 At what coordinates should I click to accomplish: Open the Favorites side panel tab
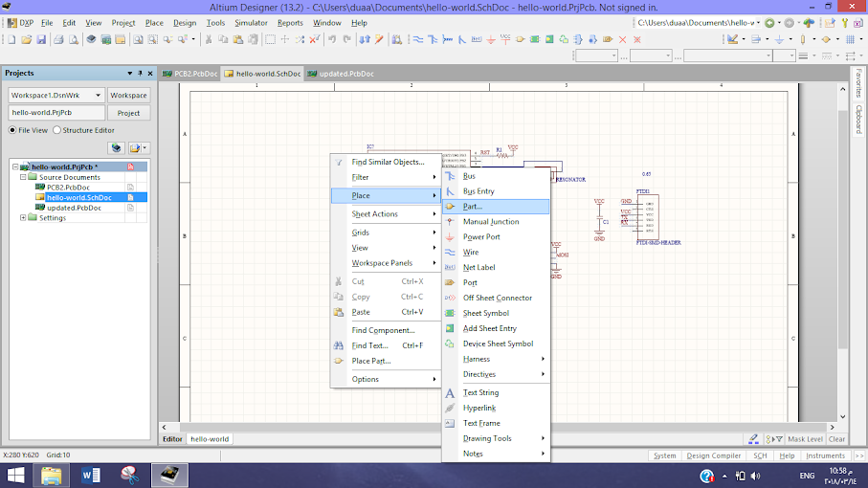(x=858, y=83)
